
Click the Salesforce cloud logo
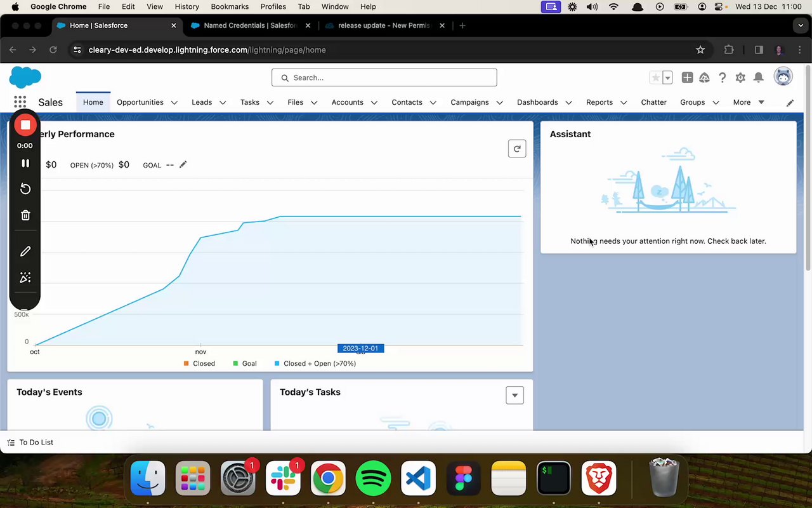point(25,77)
